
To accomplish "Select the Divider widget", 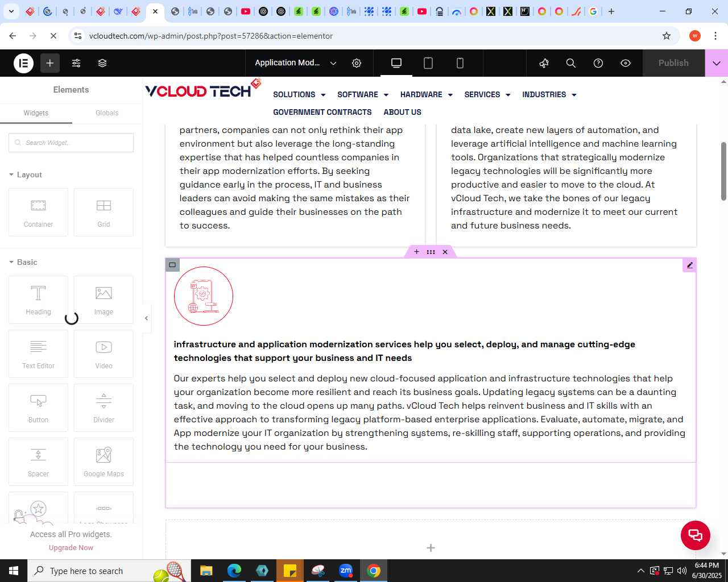I will (104, 408).
